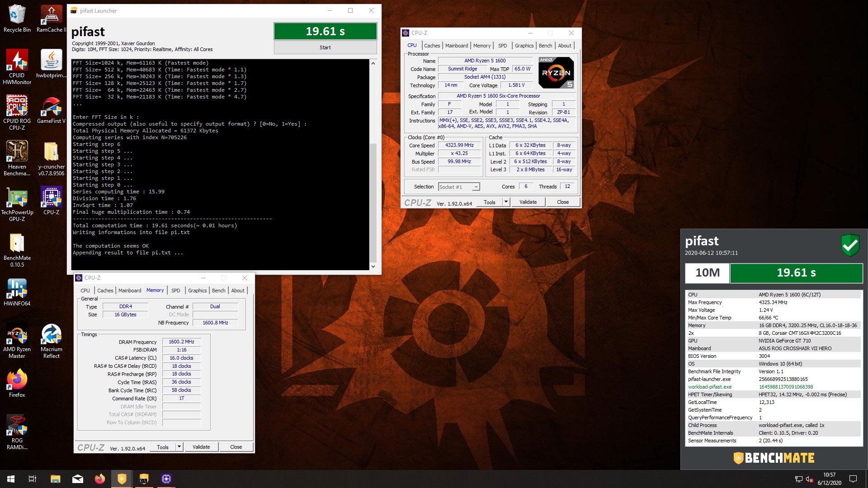Click the Start button in pifast Launcher
This screenshot has height=488, width=868.
coord(325,47)
